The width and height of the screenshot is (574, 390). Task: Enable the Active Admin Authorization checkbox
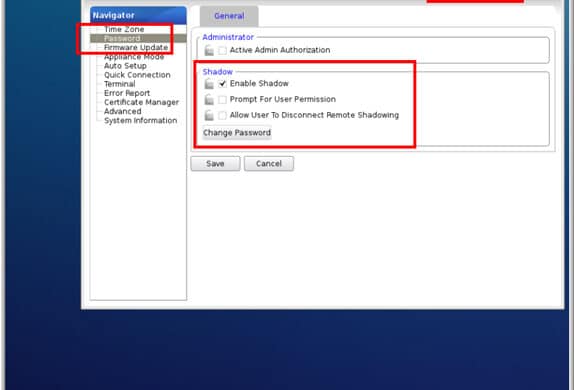click(222, 51)
